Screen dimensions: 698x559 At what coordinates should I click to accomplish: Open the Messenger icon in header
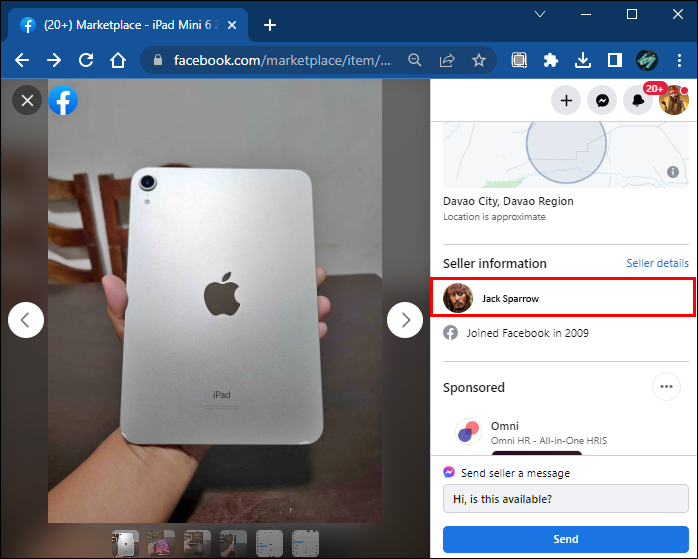[602, 101]
